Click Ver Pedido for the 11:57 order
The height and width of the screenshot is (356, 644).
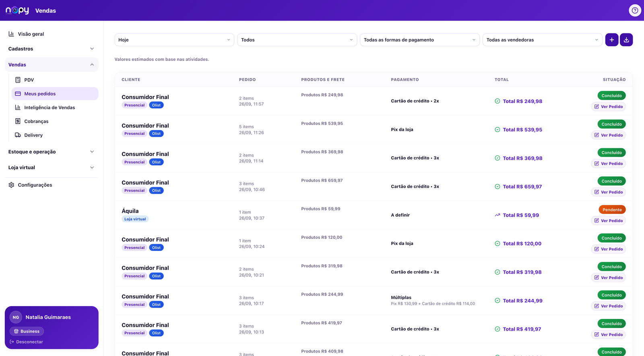click(609, 107)
